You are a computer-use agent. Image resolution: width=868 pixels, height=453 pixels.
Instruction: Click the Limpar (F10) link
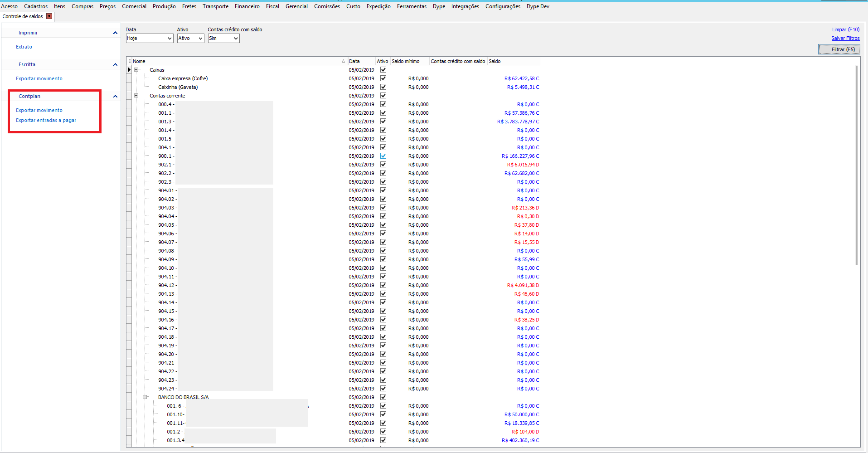pyautogui.click(x=846, y=29)
